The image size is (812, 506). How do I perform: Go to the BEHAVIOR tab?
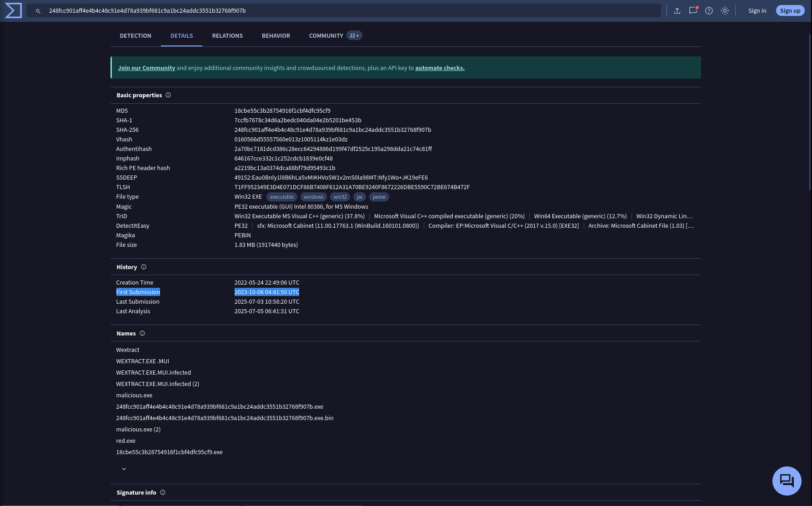(x=276, y=35)
